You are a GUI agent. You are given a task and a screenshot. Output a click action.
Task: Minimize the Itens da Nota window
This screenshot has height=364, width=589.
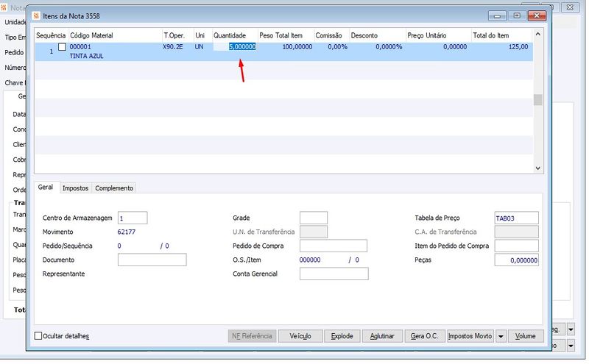tap(497, 15)
